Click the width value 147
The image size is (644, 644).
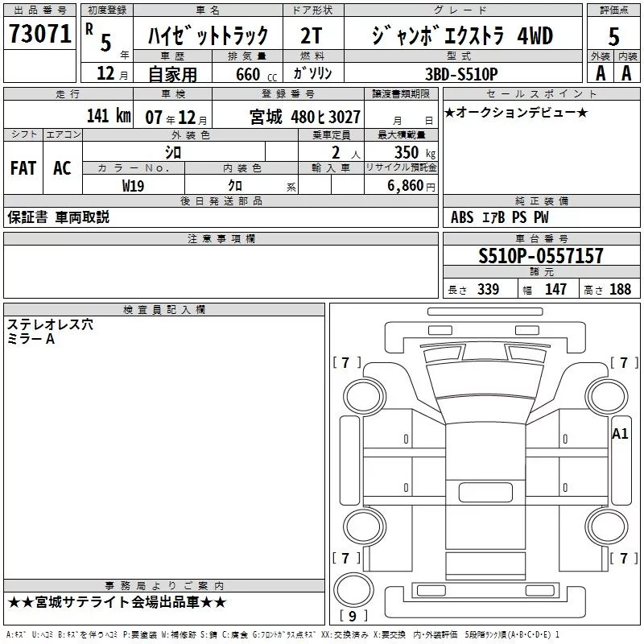point(555,289)
